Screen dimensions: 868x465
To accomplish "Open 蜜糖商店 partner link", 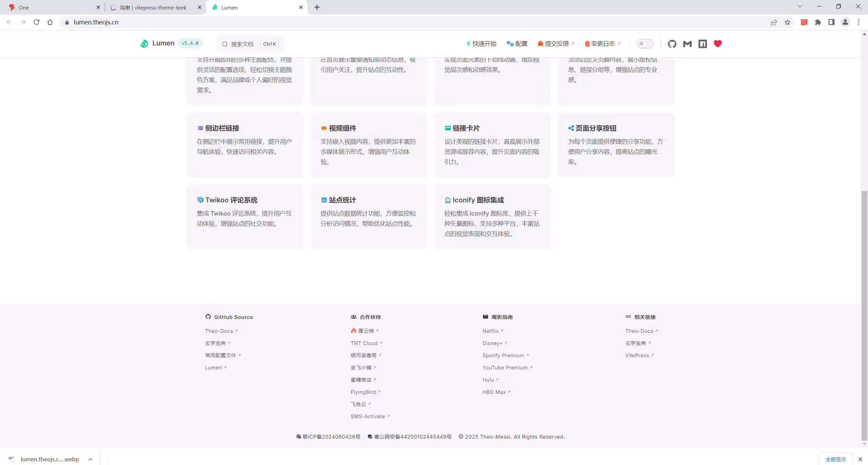I will [363, 380].
